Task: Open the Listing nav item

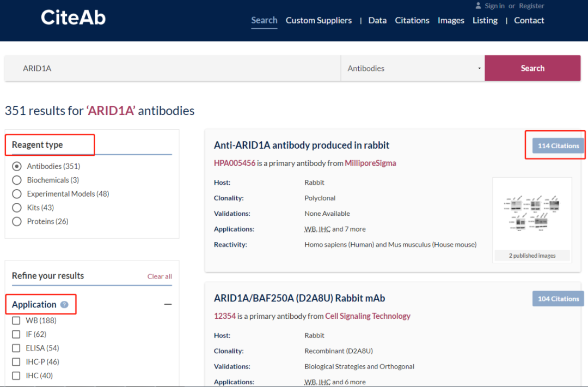Action: [x=485, y=20]
